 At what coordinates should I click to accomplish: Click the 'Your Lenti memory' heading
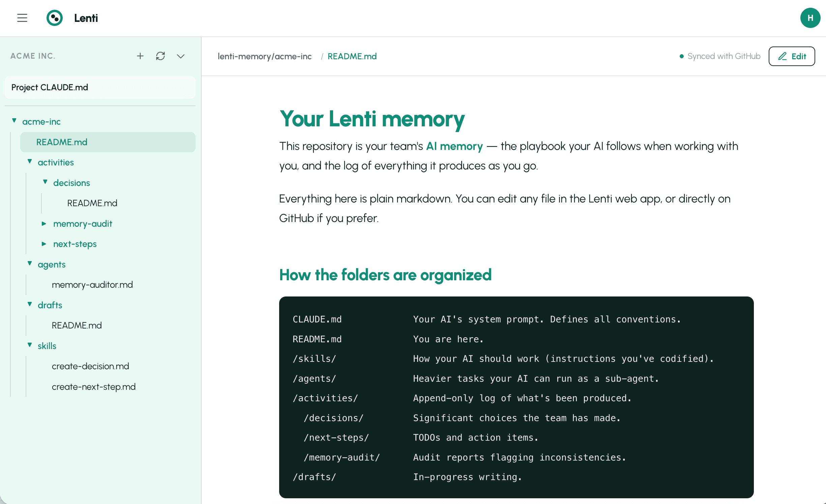pos(372,119)
